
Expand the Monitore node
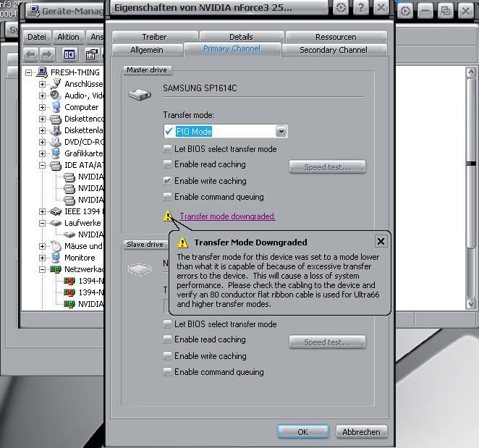click(x=42, y=258)
